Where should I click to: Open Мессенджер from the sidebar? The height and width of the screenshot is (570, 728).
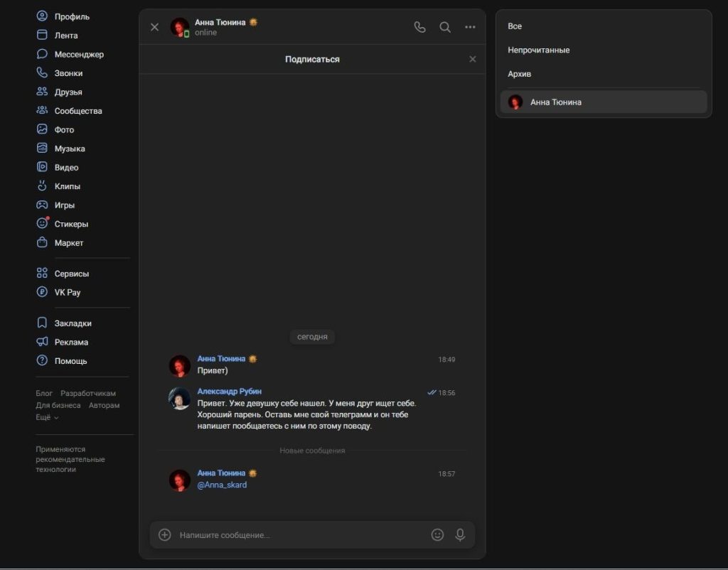[x=79, y=54]
